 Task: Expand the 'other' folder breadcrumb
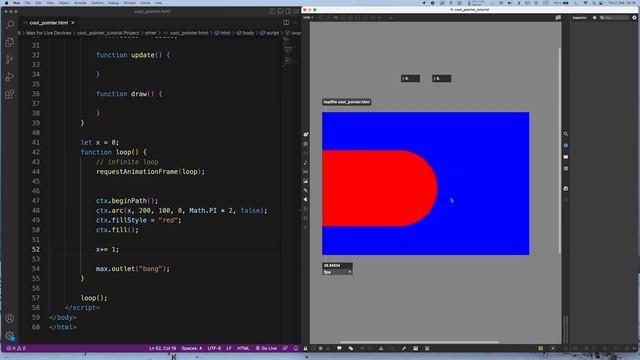[151, 33]
